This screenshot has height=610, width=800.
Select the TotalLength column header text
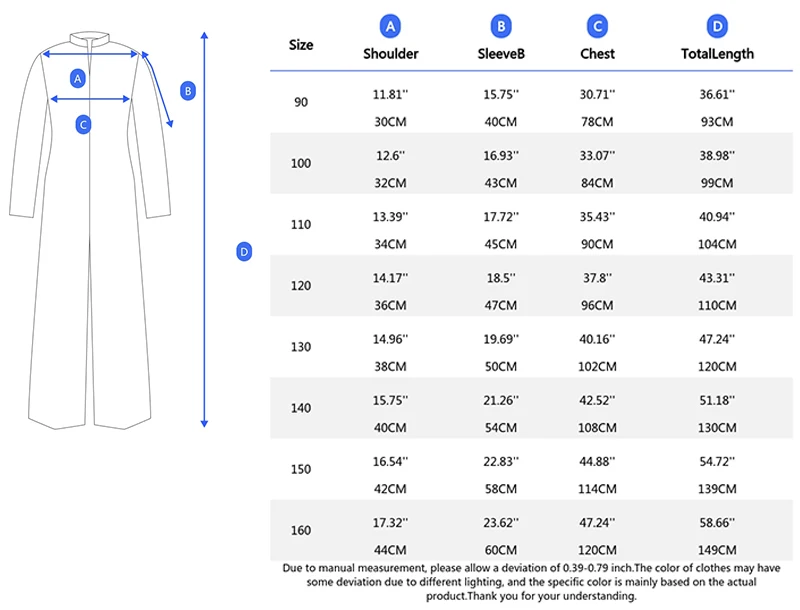(x=717, y=54)
